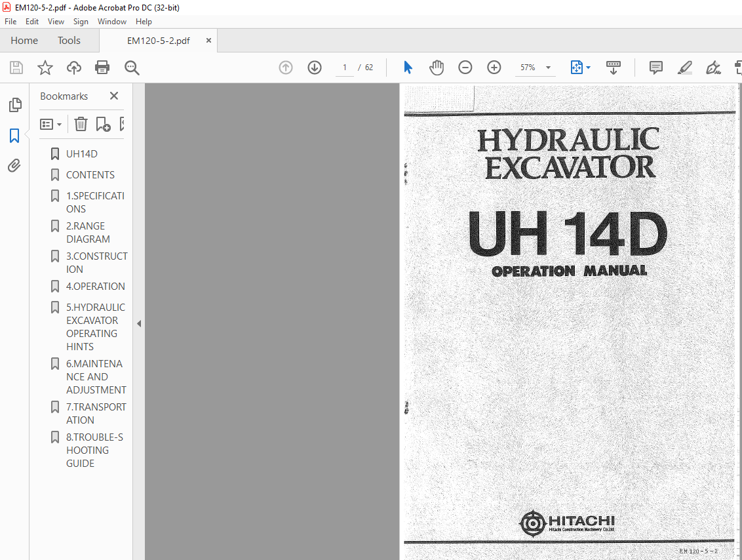Jump to 4.OPERATION bookmark
742x560 pixels.
(x=96, y=287)
